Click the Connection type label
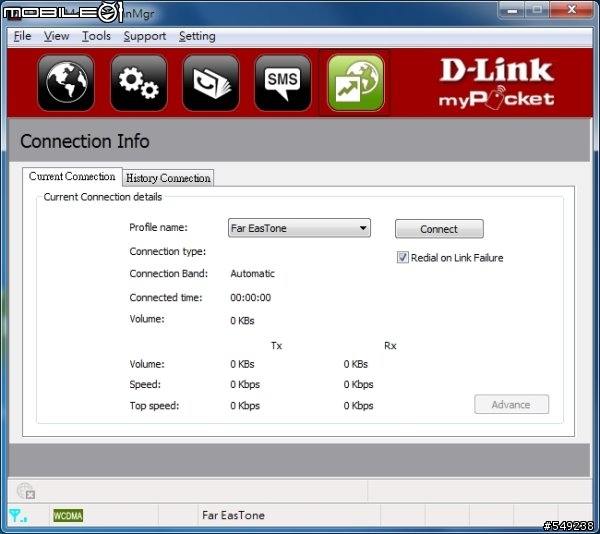Image resolution: width=600 pixels, height=534 pixels. pyautogui.click(x=168, y=251)
